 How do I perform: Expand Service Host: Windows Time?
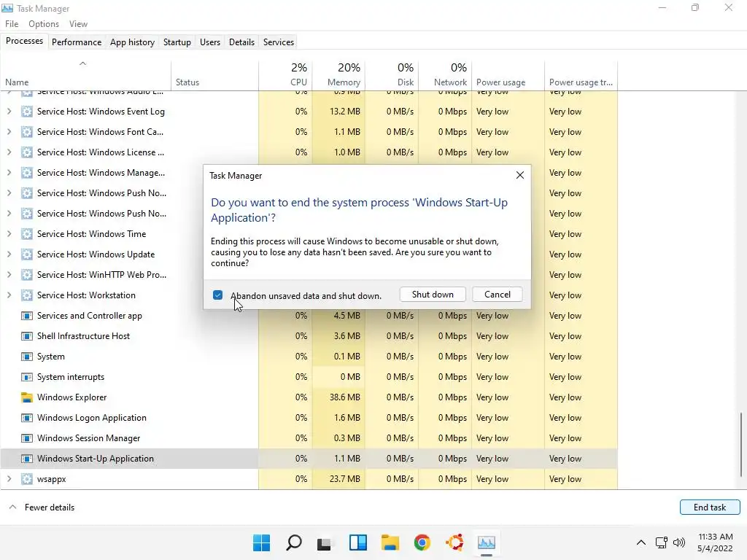(9, 234)
